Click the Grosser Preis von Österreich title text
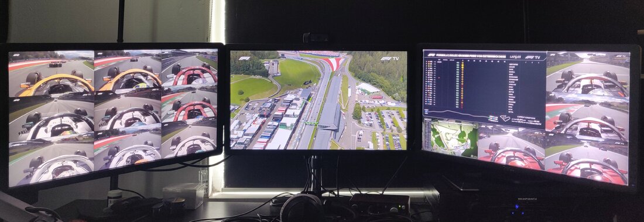Image resolution: width=644 pixels, height=222 pixels. (471, 55)
